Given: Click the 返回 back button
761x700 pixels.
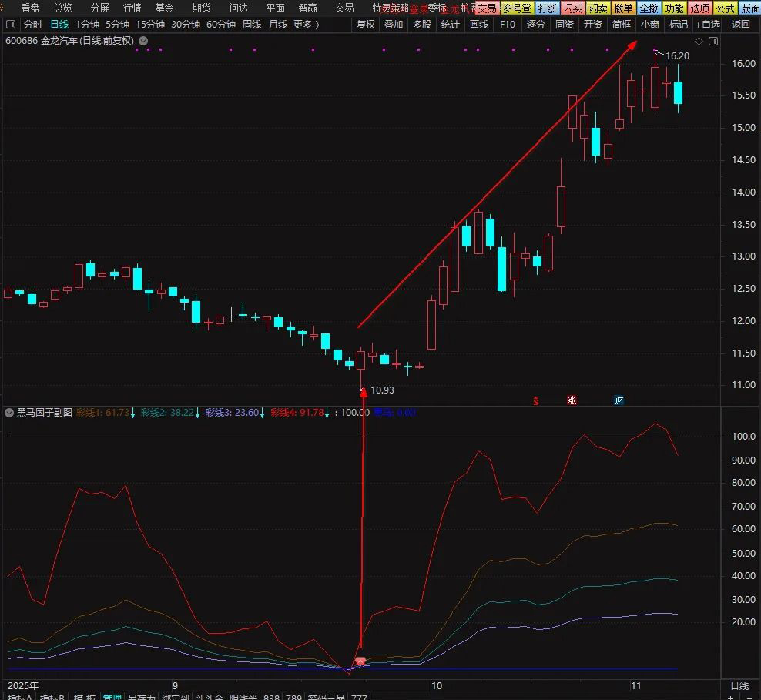Looking at the screenshot, I should pyautogui.click(x=740, y=25).
